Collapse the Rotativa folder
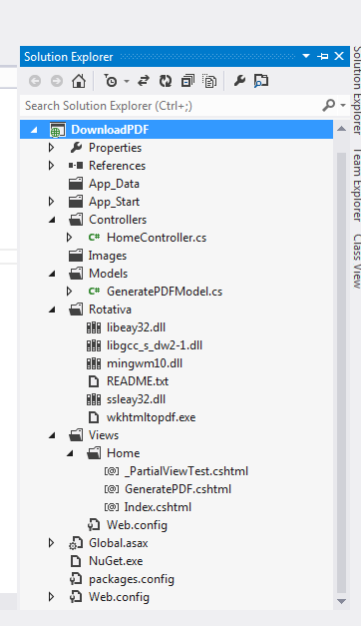Viewport: 364px width, 628px height. click(x=52, y=310)
